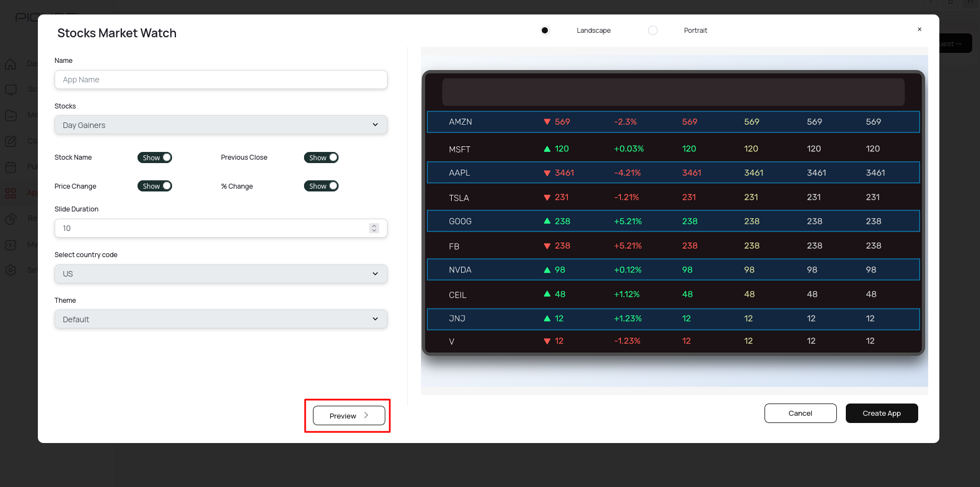Click the Slide Duration stepper arrows
The height and width of the screenshot is (487, 980).
[x=374, y=228]
